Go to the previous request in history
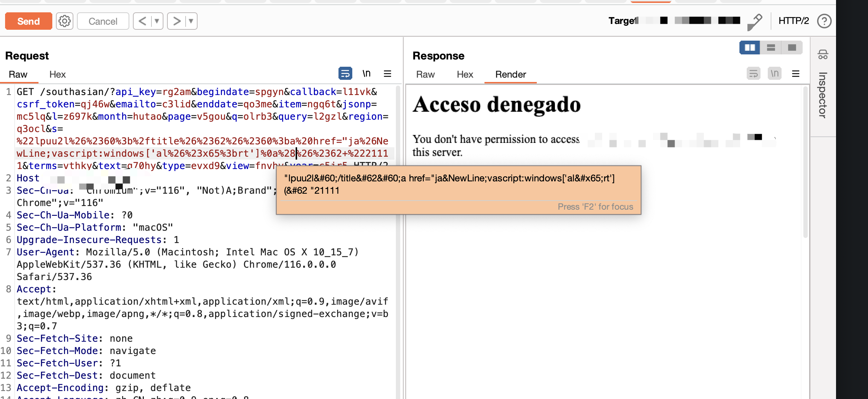868x399 pixels. (142, 21)
